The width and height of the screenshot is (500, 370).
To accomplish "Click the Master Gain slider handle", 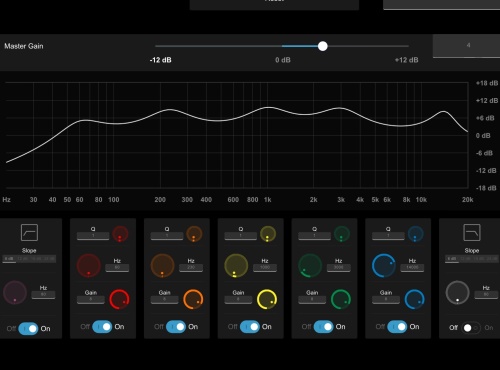I will pyautogui.click(x=322, y=46).
